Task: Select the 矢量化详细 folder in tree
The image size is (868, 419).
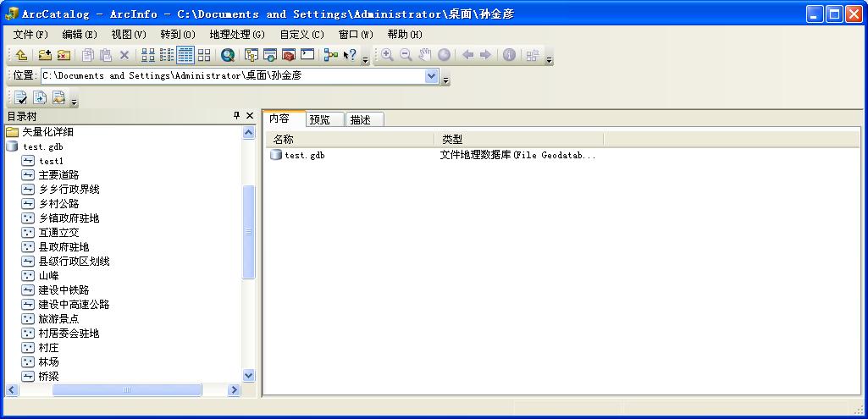Action: [x=40, y=132]
